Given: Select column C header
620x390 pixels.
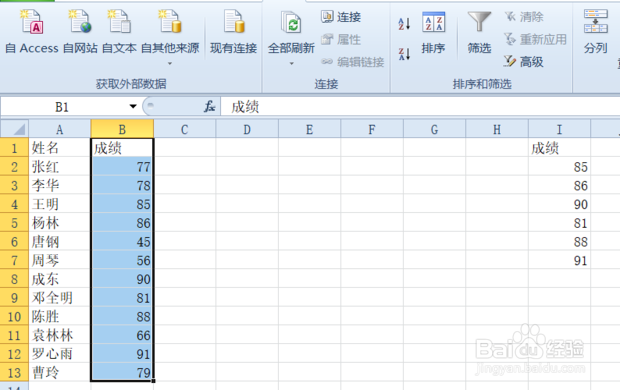Looking at the screenshot, I should pos(185,129).
